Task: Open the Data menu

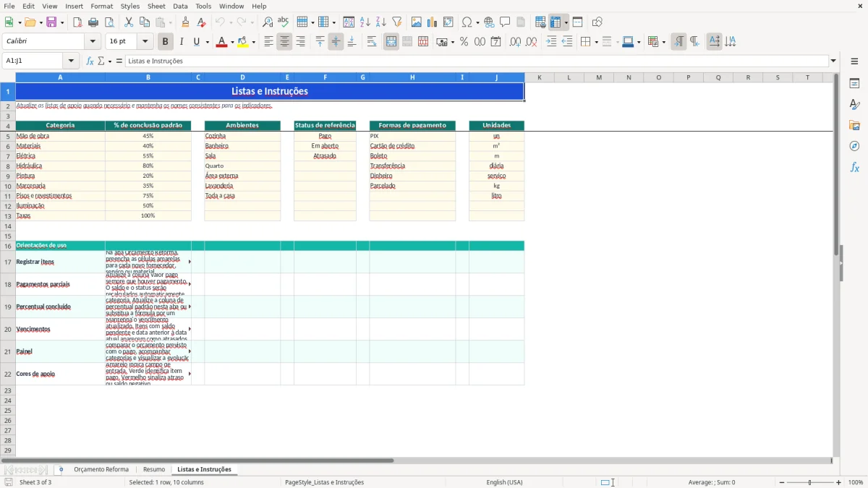Action: (x=180, y=6)
